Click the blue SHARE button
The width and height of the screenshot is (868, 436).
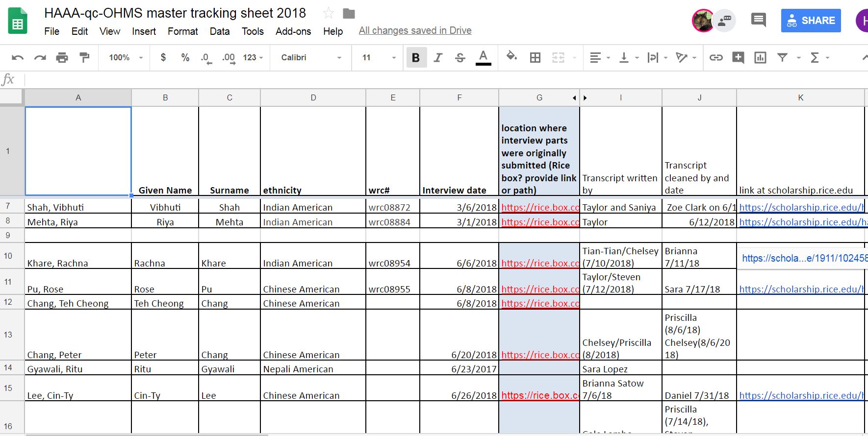pos(811,21)
